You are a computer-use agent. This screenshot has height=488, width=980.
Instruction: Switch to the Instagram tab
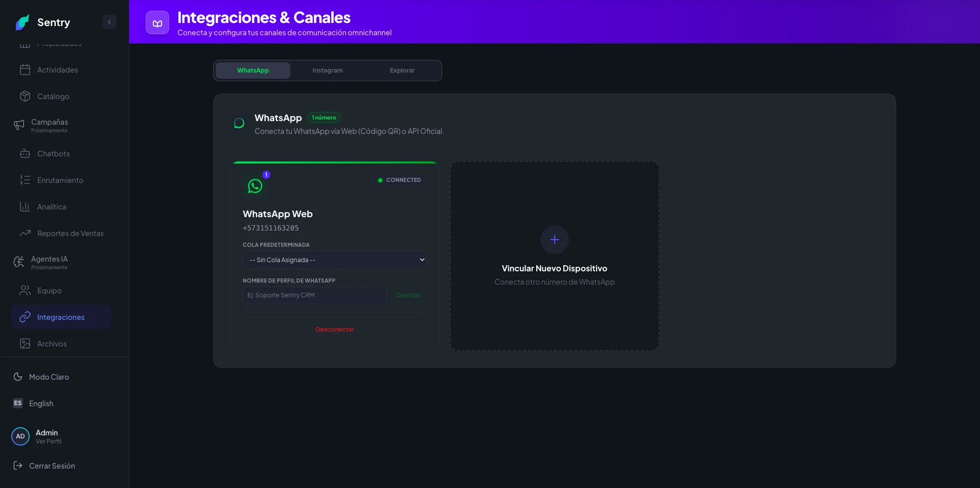click(328, 71)
